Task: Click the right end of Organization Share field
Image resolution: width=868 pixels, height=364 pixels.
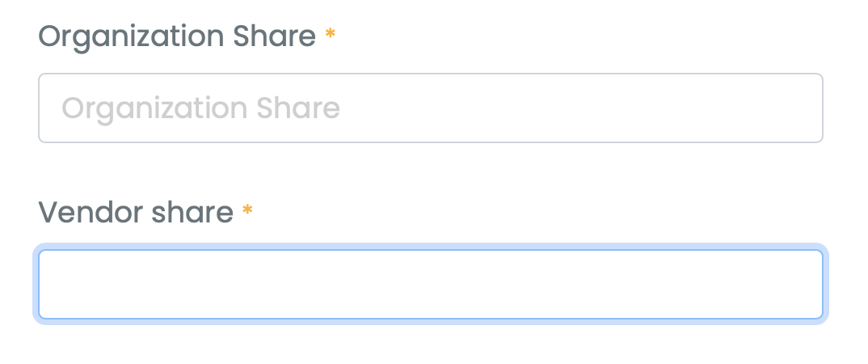Action: coord(800,108)
